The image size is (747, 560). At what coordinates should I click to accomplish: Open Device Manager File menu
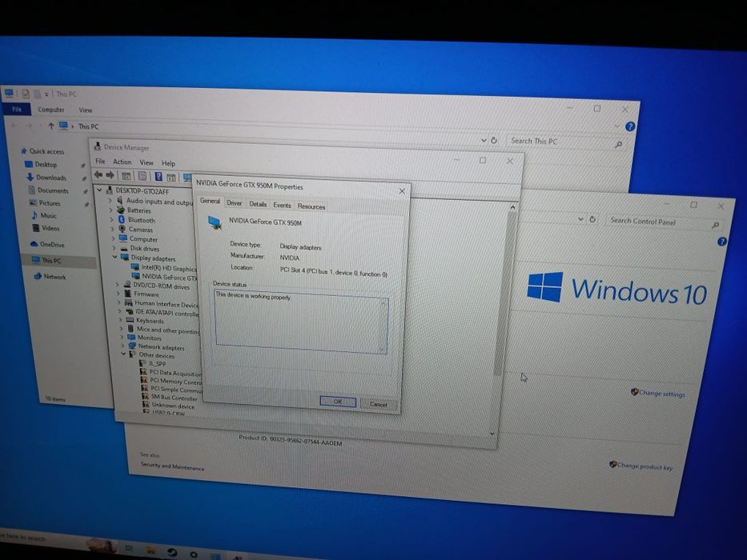(100, 162)
